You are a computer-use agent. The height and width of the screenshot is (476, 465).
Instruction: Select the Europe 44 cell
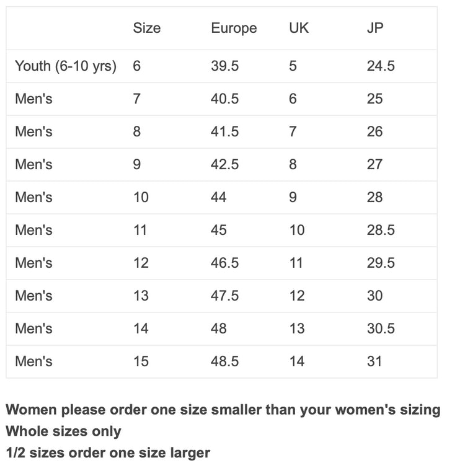pos(219,198)
